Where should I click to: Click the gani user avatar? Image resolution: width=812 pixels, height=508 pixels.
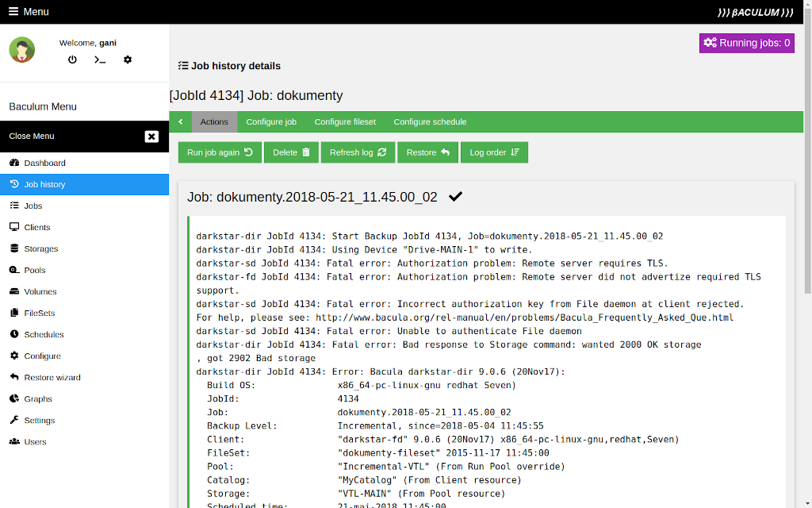[21, 50]
